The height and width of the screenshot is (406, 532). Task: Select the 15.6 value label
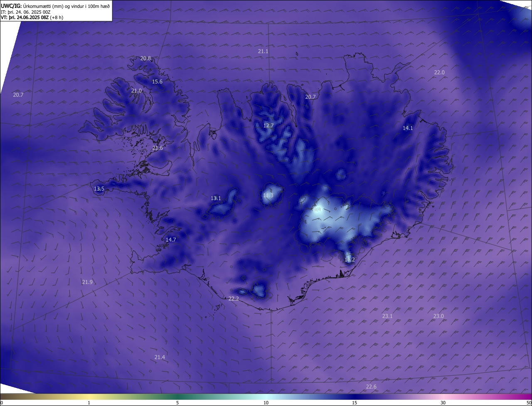point(157,82)
